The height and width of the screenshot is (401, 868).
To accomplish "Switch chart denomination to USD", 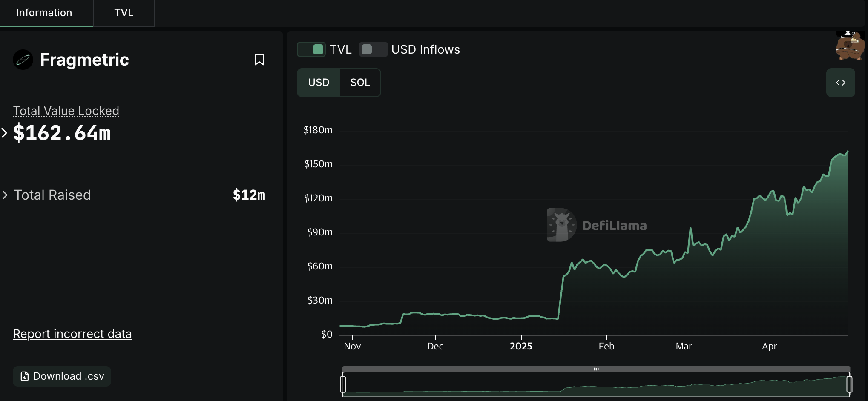I will click(x=319, y=83).
